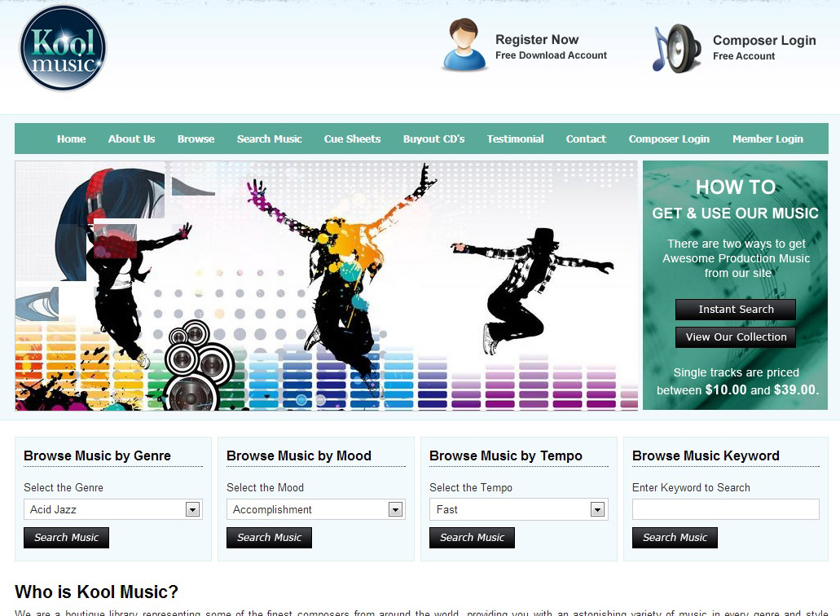Click the "Enter Keyword to Search" label
The width and height of the screenshot is (840, 616).
pyautogui.click(x=691, y=487)
